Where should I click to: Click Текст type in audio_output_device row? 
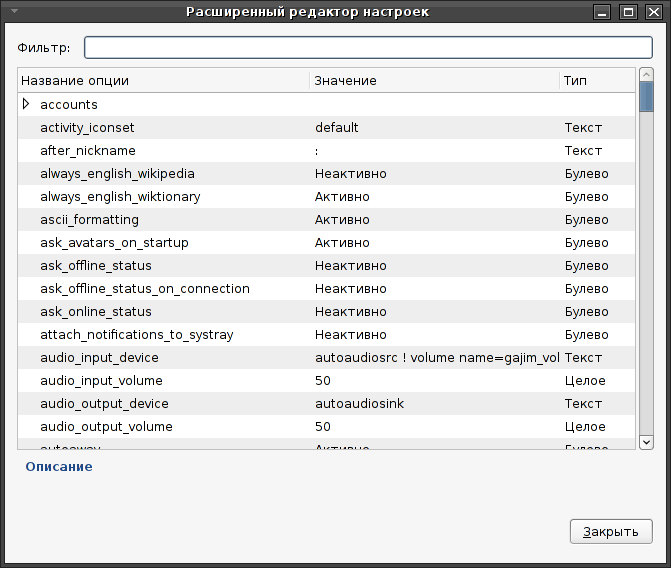point(583,404)
